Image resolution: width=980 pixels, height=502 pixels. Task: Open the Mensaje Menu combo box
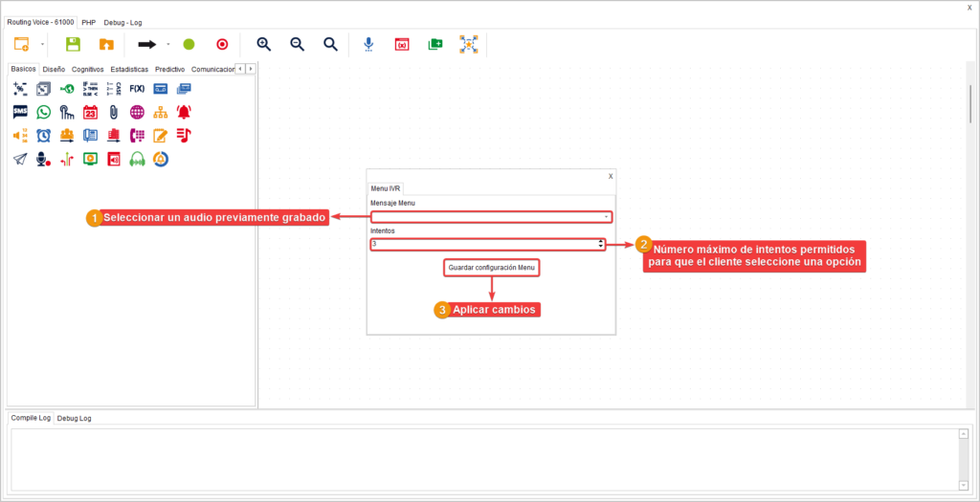(491, 217)
